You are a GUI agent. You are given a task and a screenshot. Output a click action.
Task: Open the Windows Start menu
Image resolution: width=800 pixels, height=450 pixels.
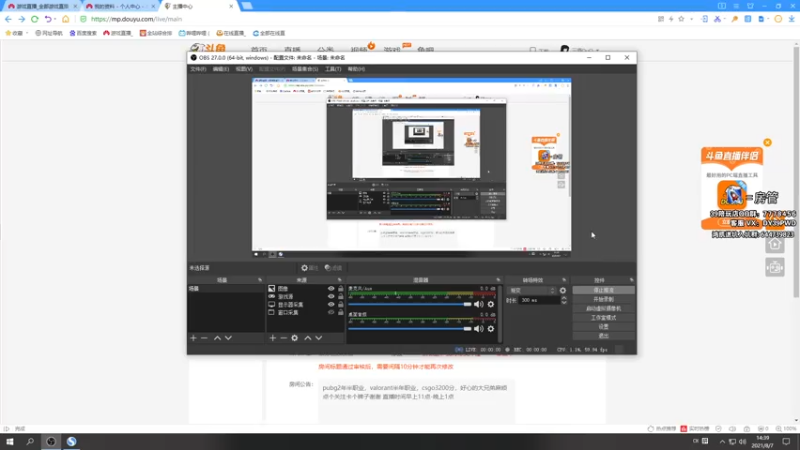point(10,441)
